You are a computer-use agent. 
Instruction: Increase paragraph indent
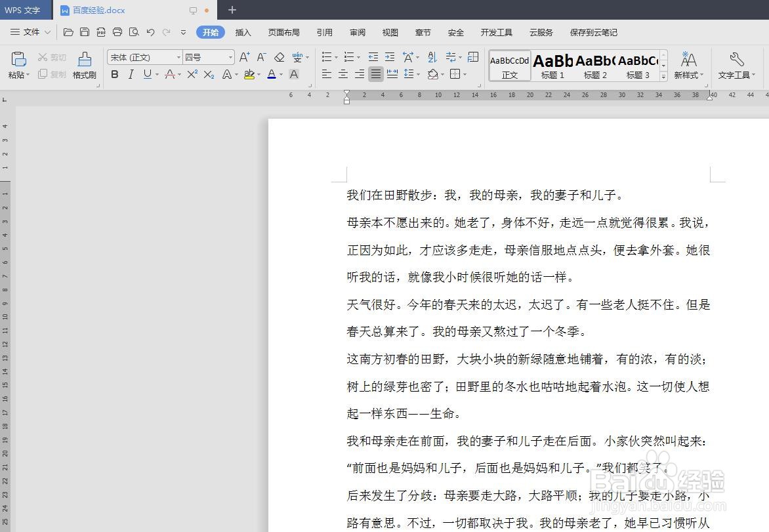(x=389, y=57)
